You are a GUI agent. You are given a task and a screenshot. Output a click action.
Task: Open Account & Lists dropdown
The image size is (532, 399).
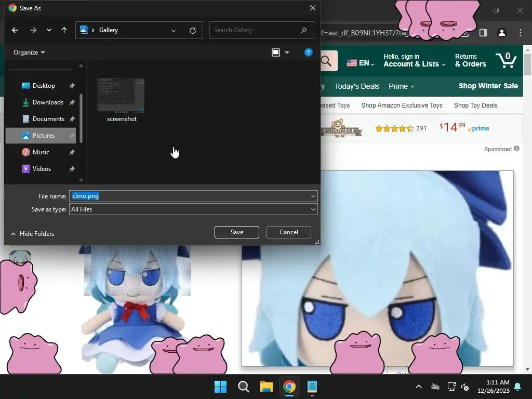point(414,60)
